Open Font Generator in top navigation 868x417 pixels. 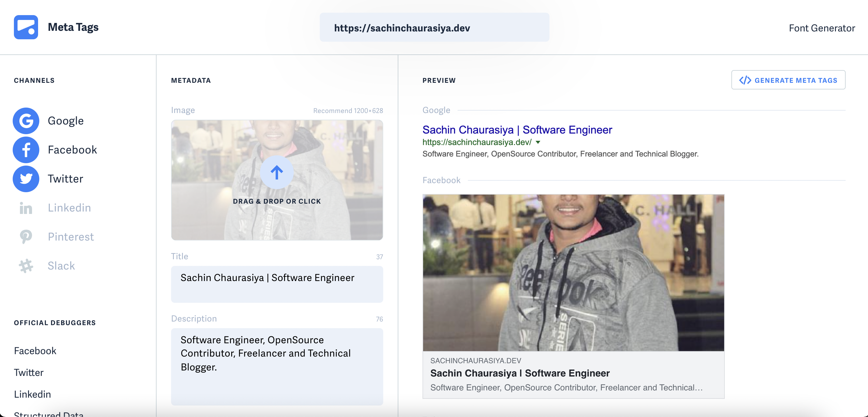821,28
